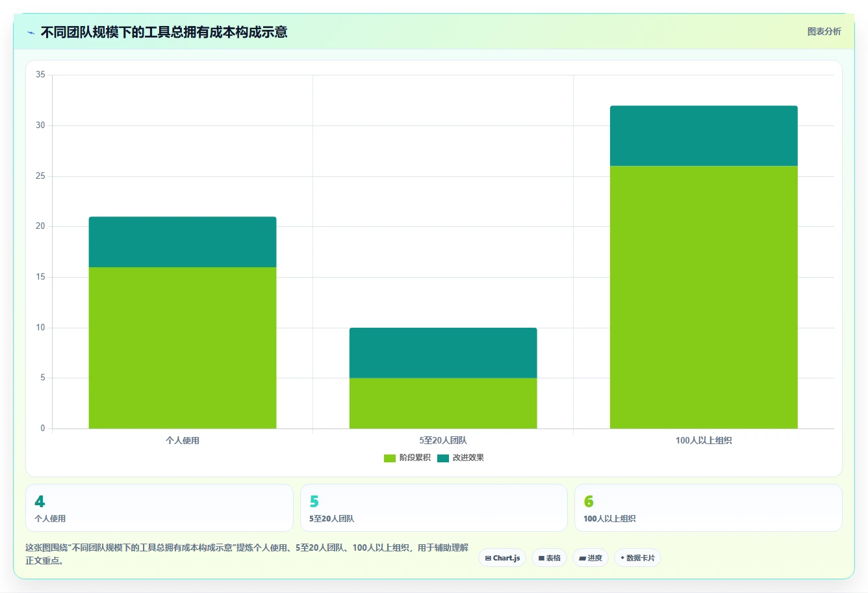Screen dimensions: 868x593
Task: Click the y-axis value 20
Action: click(40, 226)
